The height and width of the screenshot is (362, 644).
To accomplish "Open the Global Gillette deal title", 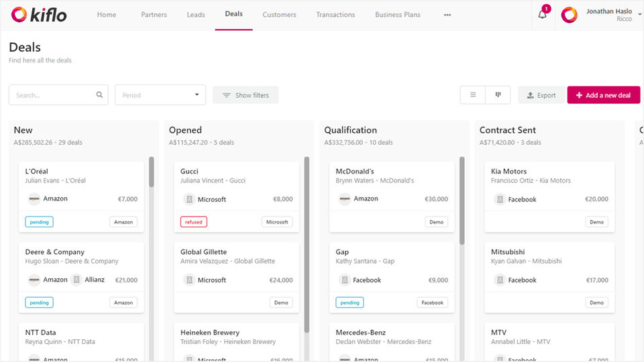I will (203, 251).
